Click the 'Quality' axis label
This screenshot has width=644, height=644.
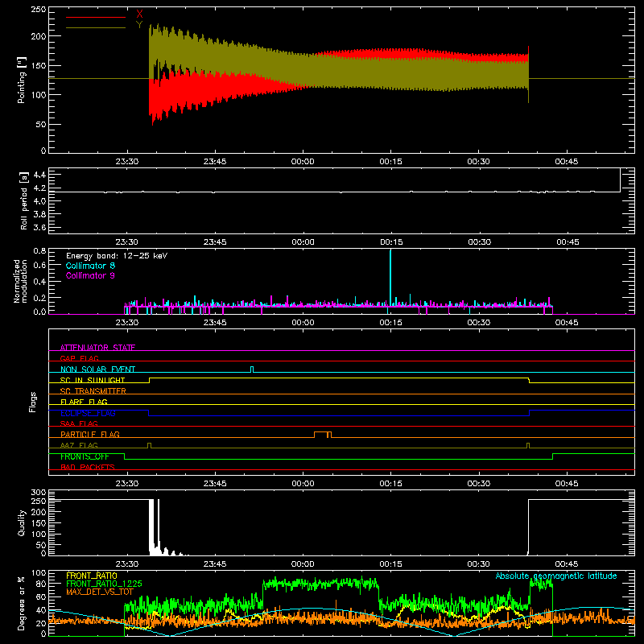tap(22, 522)
